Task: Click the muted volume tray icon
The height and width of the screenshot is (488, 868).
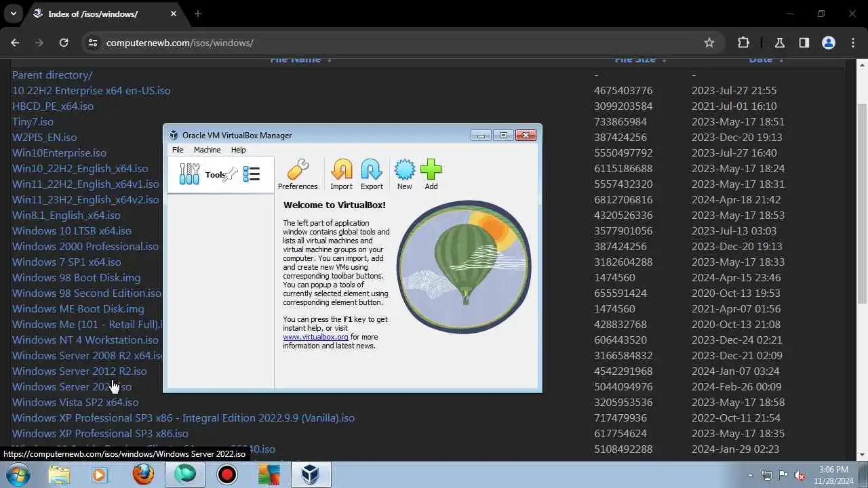Action: 800,475
